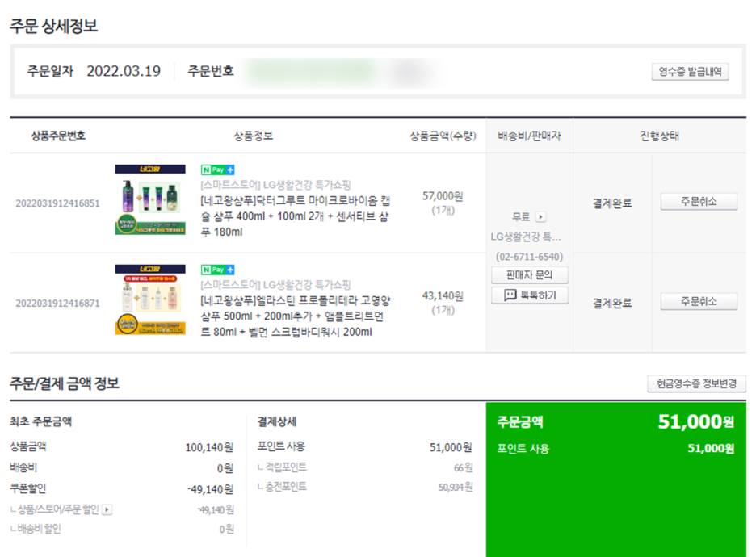Click N Pay badge on 닥터그루트 item
This screenshot has width=756, height=557.
tap(217, 170)
